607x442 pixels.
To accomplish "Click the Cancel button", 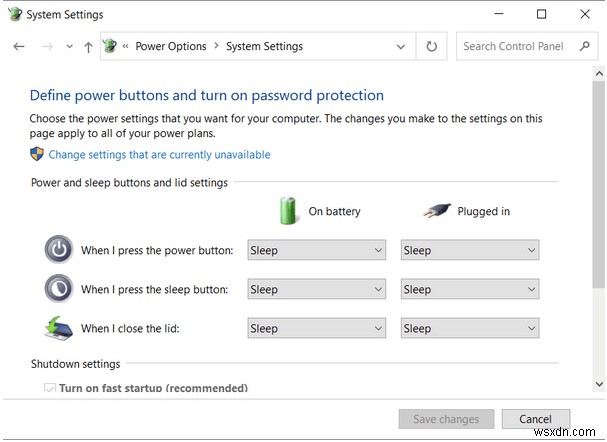I will pos(536,419).
